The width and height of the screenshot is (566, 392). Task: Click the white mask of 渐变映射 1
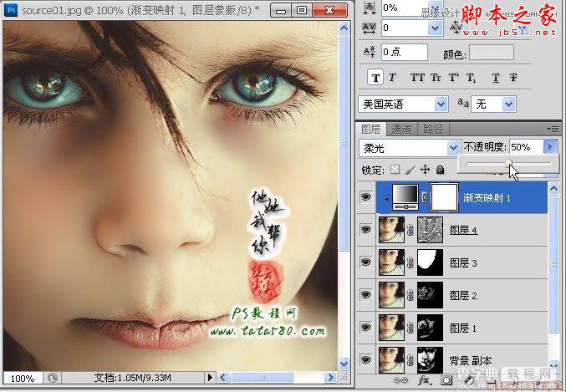point(444,197)
